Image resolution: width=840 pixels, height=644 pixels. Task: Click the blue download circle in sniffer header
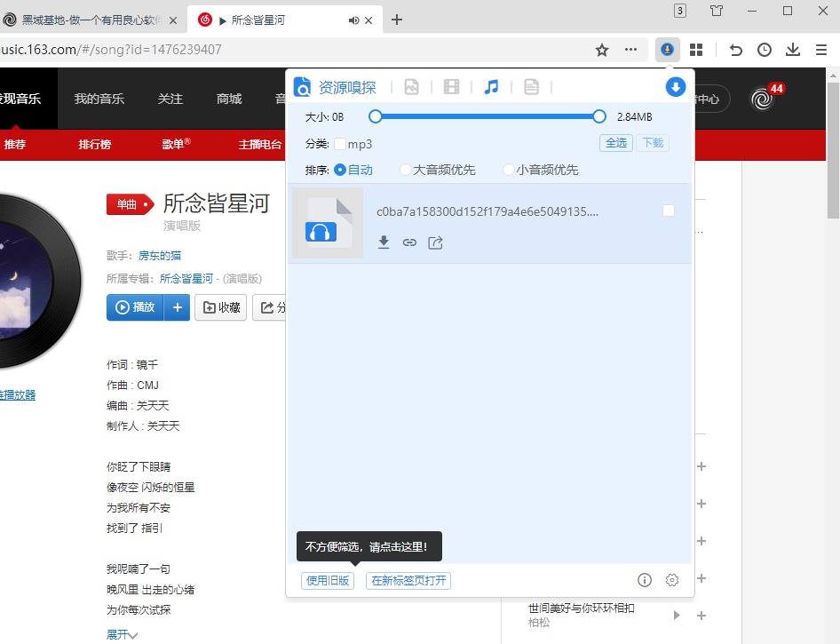coord(676,87)
